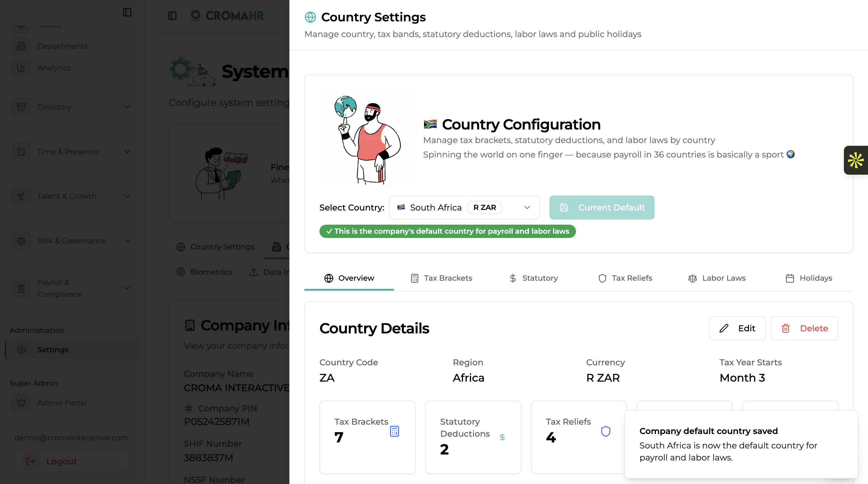This screenshot has width=868, height=484.
Task: Click the Directory archive icon
Action: (x=21, y=107)
